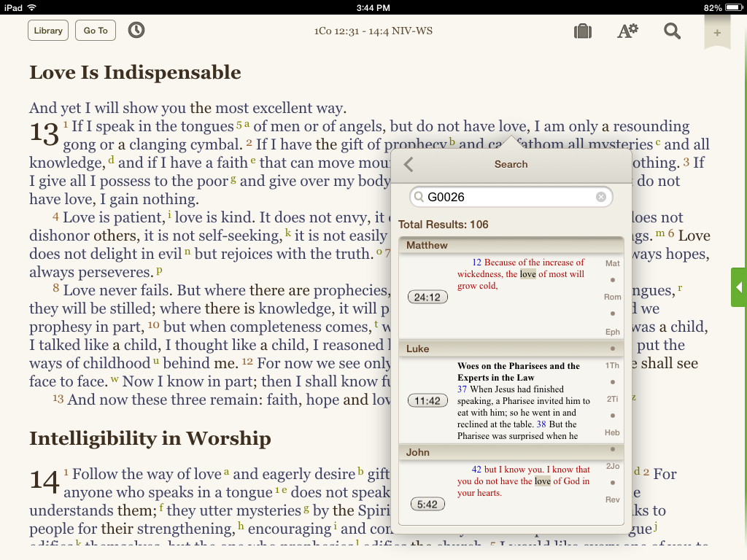Tap highlighted word 'love' in John result
The image size is (747, 560).
coord(543,481)
